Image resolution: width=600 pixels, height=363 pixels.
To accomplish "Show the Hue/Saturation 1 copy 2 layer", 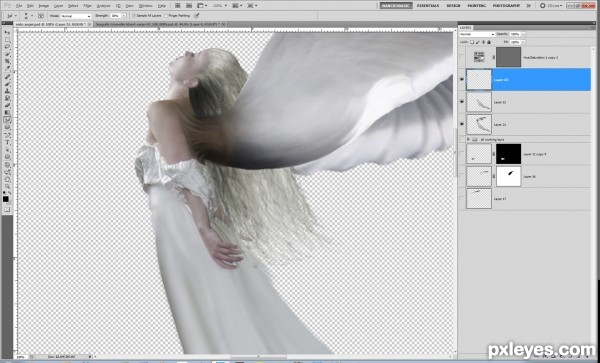I will coord(462,57).
